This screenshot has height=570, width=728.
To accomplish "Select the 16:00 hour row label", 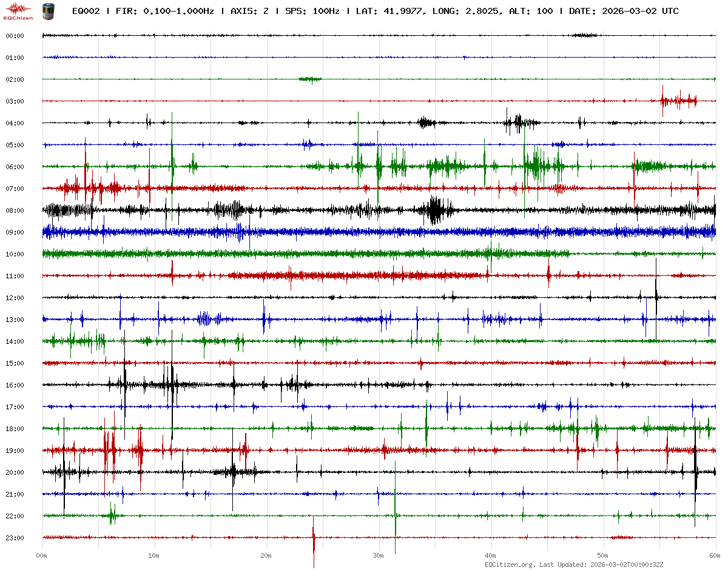I will 15,385.
